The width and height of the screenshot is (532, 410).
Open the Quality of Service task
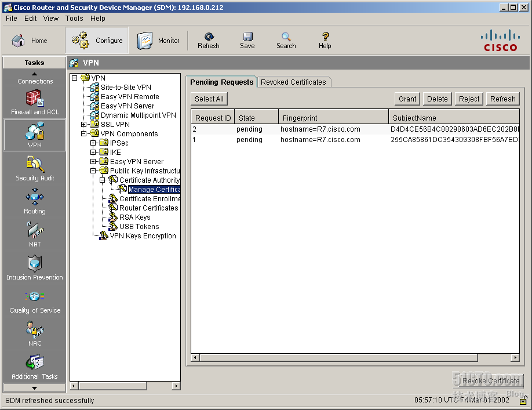click(35, 301)
